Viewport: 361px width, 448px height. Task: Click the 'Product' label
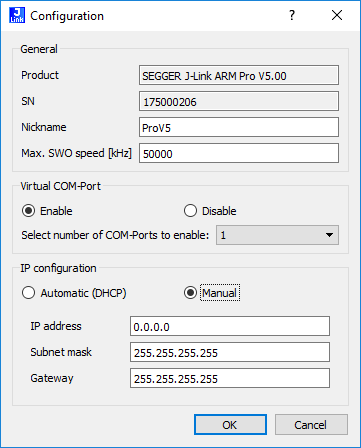(40, 75)
